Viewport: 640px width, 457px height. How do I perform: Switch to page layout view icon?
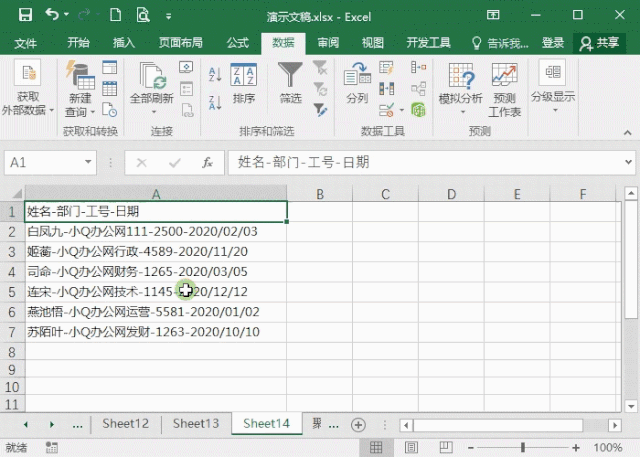coord(411,448)
